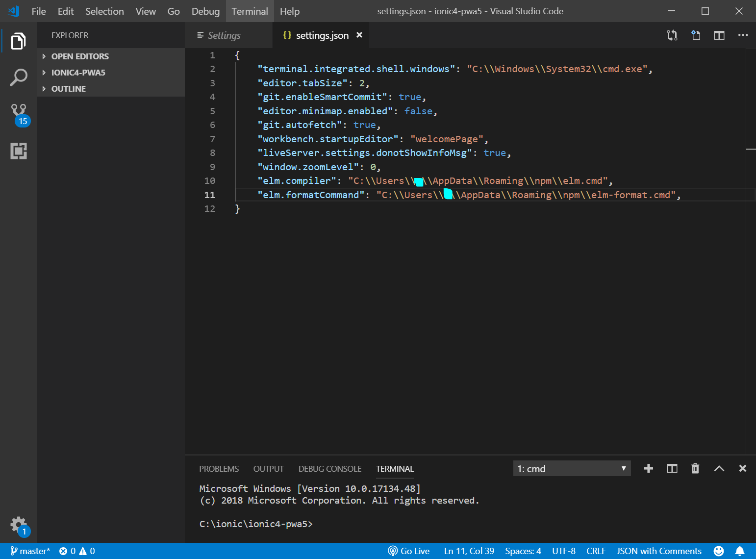This screenshot has height=559, width=756.
Task: Open the Terminal menu in menu bar
Action: (x=250, y=11)
